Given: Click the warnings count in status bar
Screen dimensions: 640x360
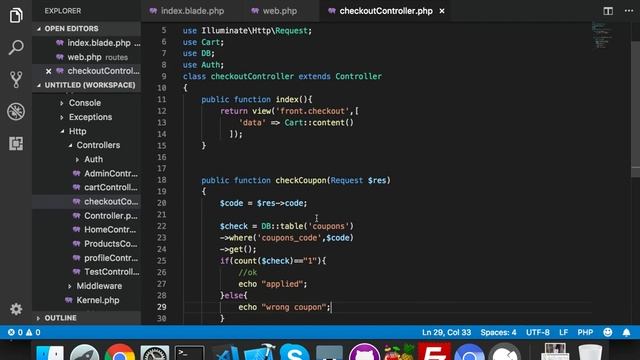Looking at the screenshot, I should tap(33, 332).
